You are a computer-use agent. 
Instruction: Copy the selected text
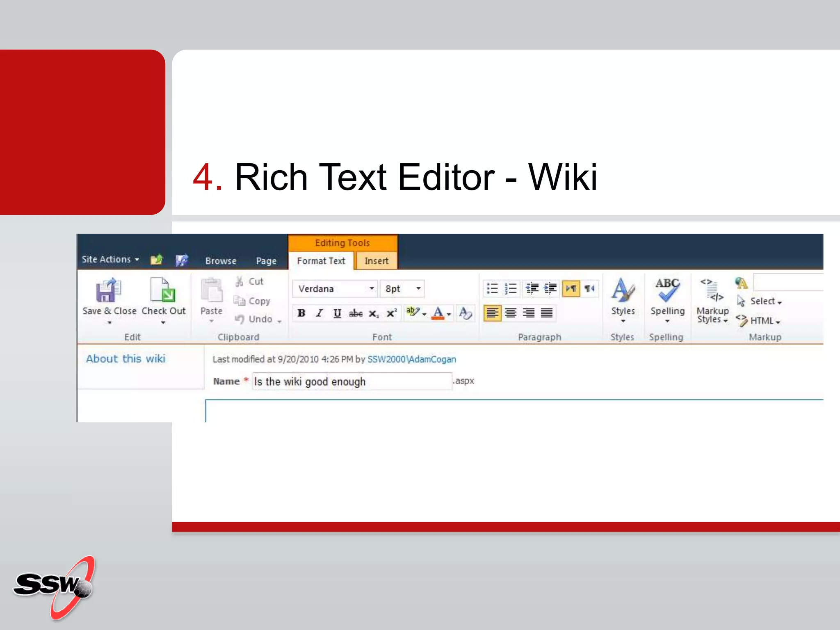coord(252,301)
